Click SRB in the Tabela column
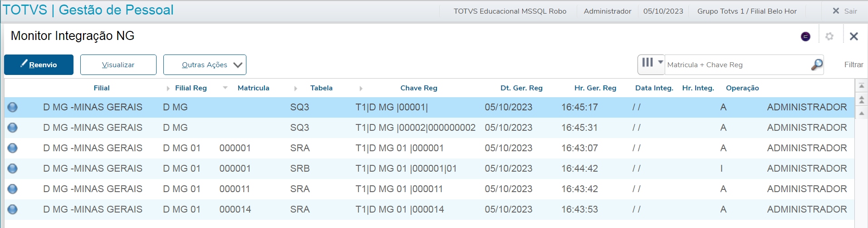 (x=300, y=169)
